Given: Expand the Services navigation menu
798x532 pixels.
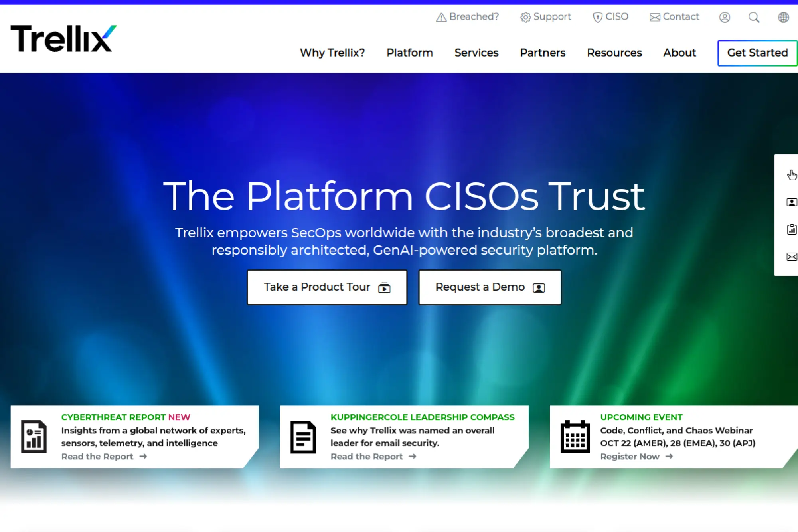Looking at the screenshot, I should tap(476, 53).
